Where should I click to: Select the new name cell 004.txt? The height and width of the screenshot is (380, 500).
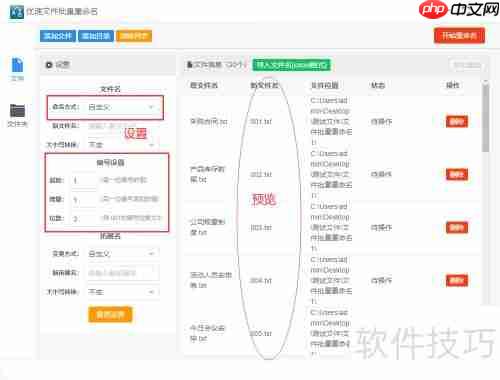[x=261, y=281]
